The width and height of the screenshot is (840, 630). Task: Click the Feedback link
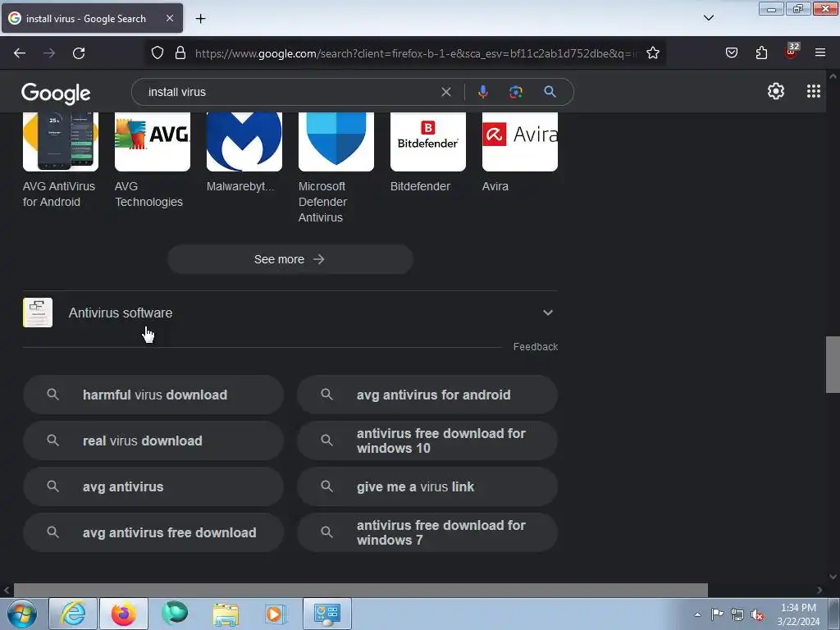(x=535, y=347)
